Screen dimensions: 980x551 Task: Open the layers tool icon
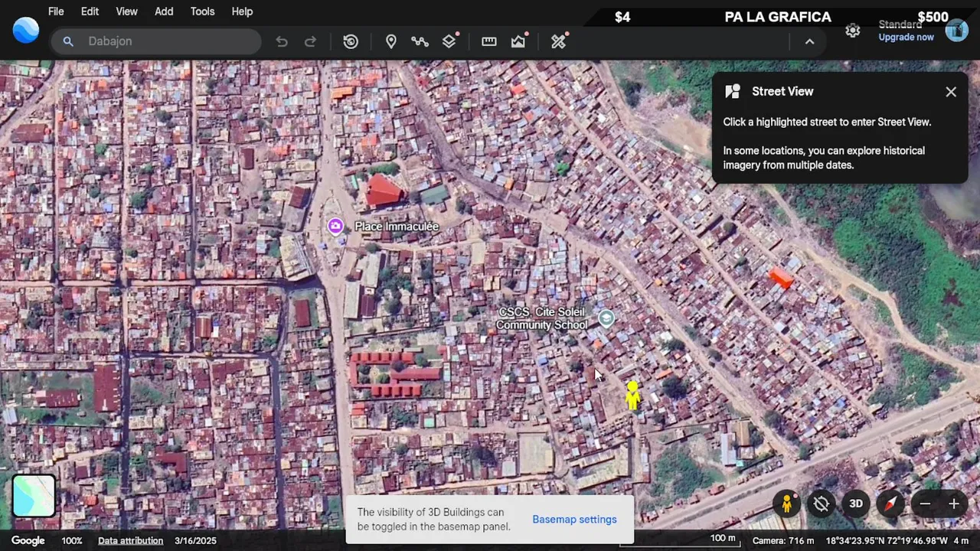pos(449,41)
